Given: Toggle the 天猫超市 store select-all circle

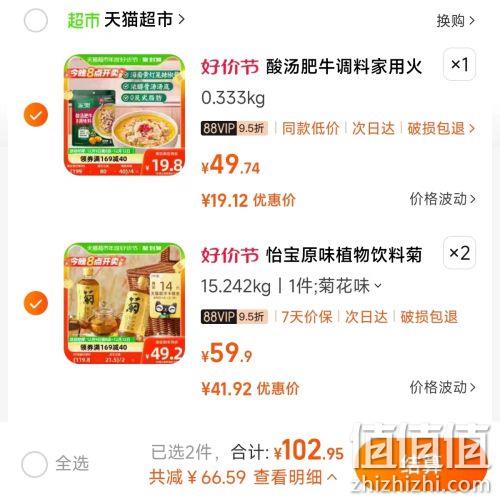Looking at the screenshot, I should (36, 20).
